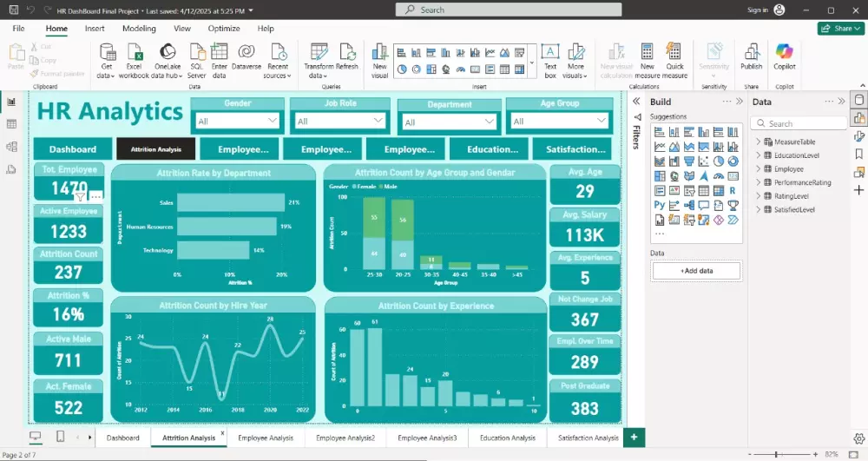
Task: Expand the EducationLevel table
Action: coord(758,155)
